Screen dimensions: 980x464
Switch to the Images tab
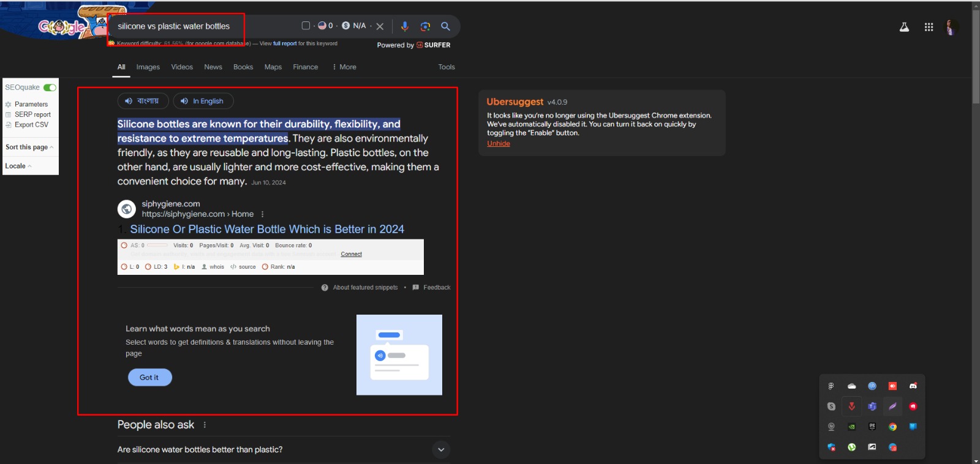[x=148, y=67]
